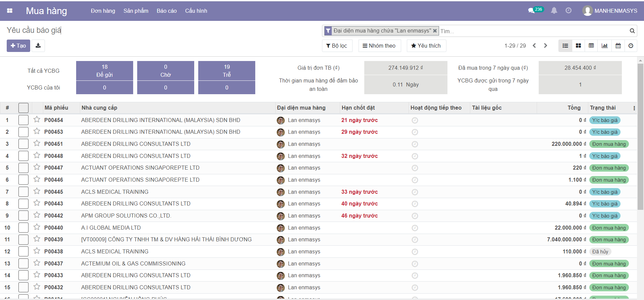Screen dimensions: 644x300
Task: Switch to pivot table view
Action: click(591, 46)
